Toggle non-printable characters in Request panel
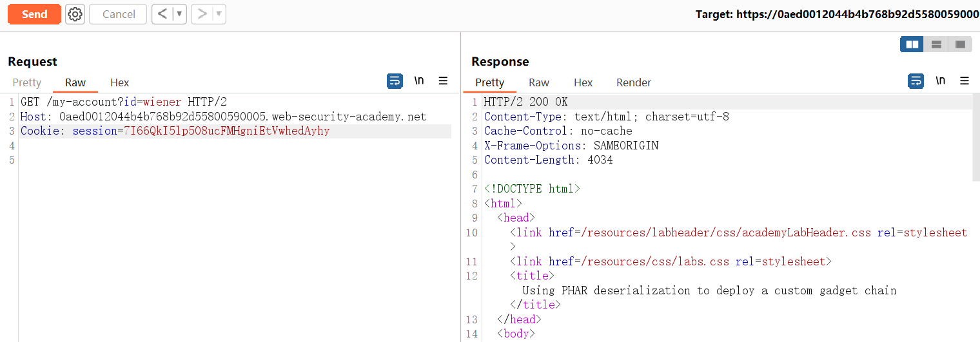The image size is (980, 342). pyautogui.click(x=419, y=81)
